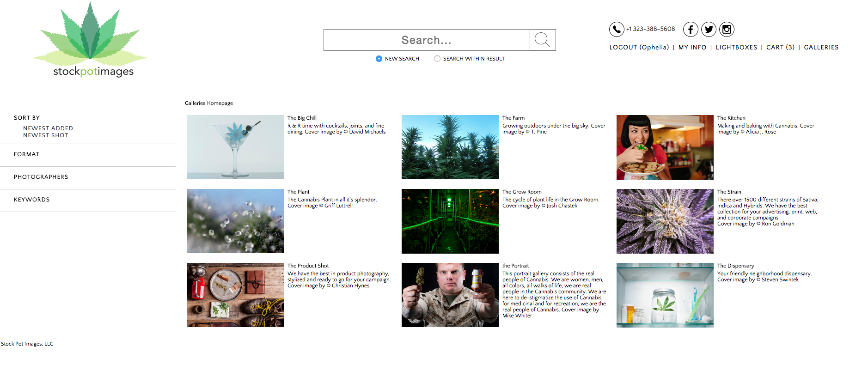Select Search Within Result radio button
868x377 pixels.
[437, 59]
